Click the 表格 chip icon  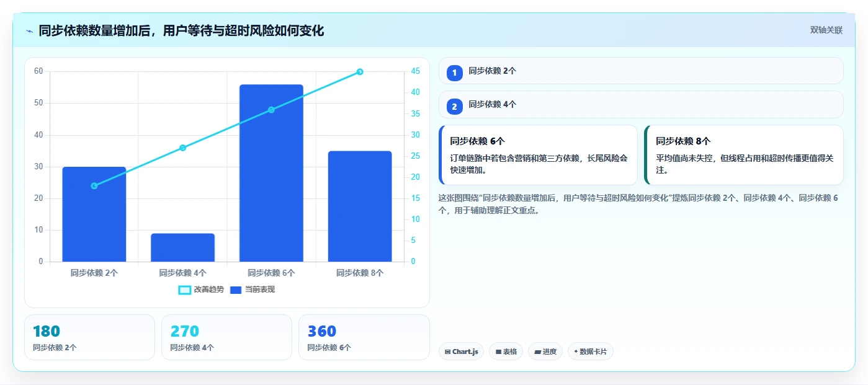point(498,352)
